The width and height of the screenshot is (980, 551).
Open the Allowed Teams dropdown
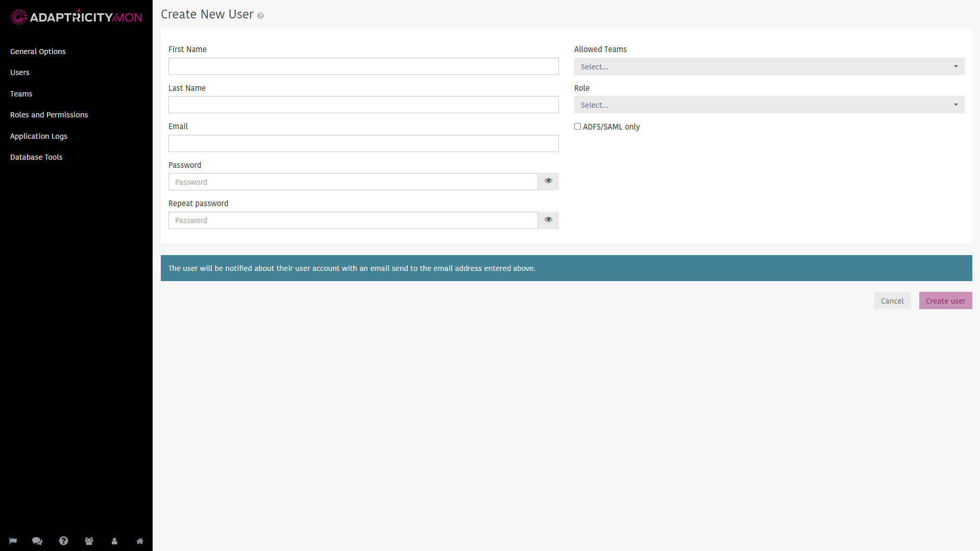(769, 66)
